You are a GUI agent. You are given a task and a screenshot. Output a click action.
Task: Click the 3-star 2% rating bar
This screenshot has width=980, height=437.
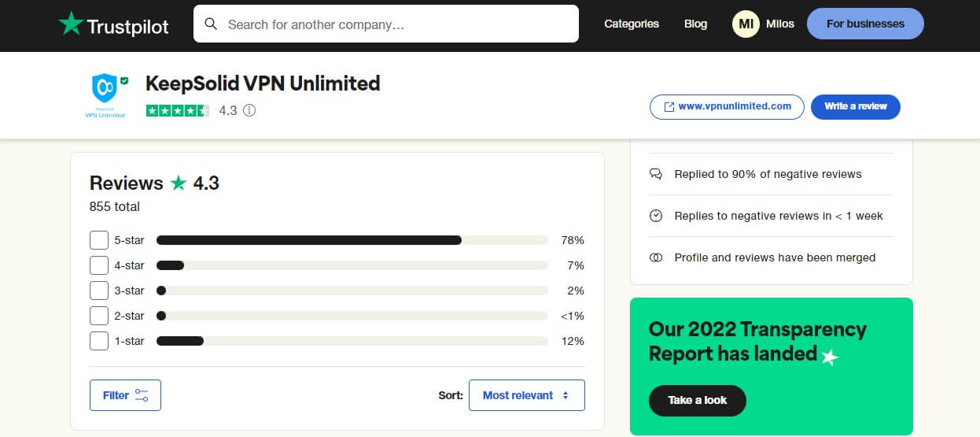pyautogui.click(x=352, y=291)
